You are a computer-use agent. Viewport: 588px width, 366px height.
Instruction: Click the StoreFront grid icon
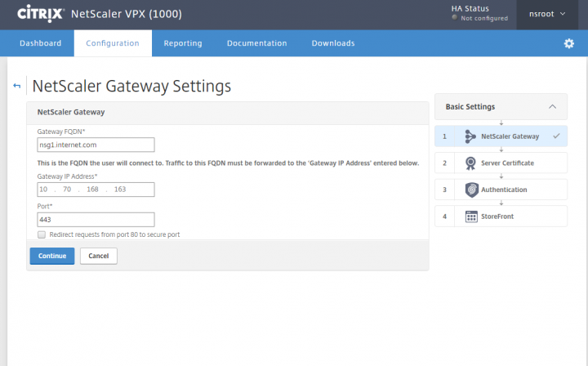tap(470, 216)
